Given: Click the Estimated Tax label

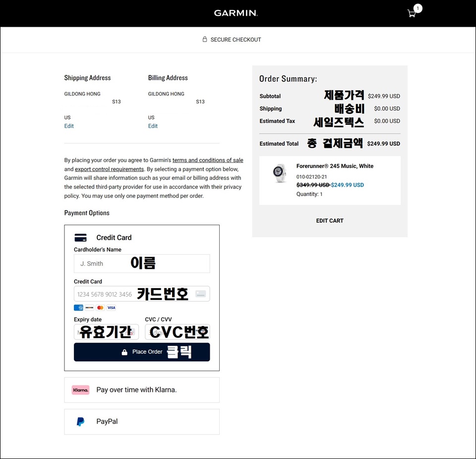Looking at the screenshot, I should click(x=277, y=121).
